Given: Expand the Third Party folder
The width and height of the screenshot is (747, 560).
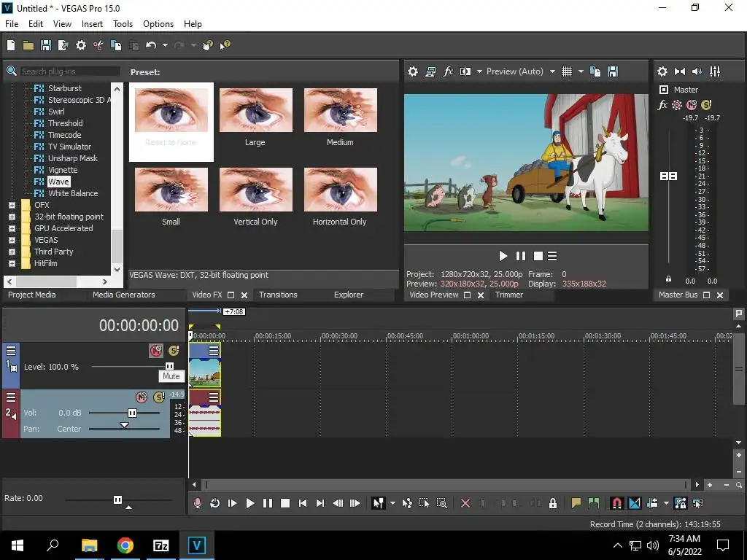Looking at the screenshot, I should (12, 252).
